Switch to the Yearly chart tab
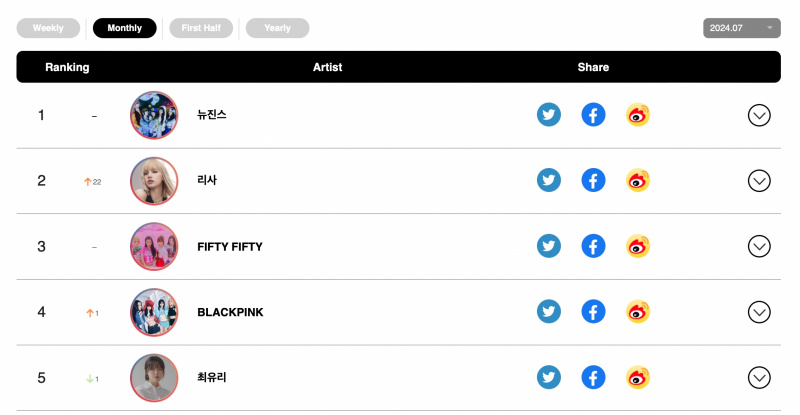Screen dimensions: 800x415 (277, 28)
